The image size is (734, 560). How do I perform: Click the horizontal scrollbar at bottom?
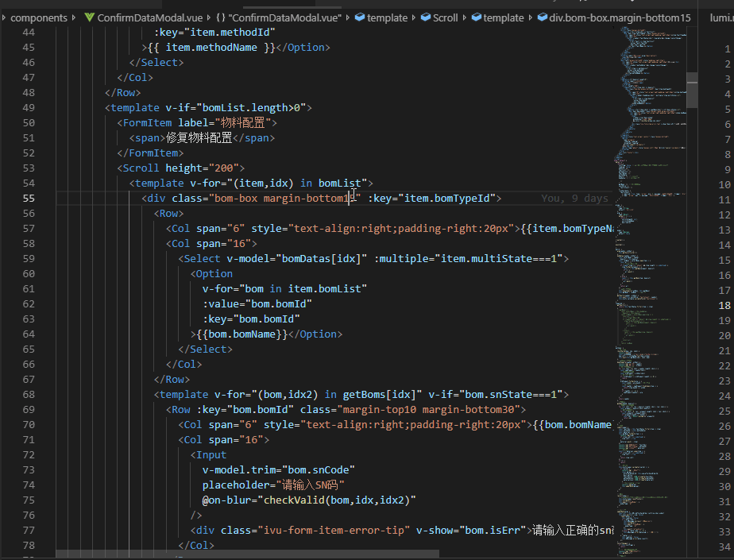(x=248, y=554)
